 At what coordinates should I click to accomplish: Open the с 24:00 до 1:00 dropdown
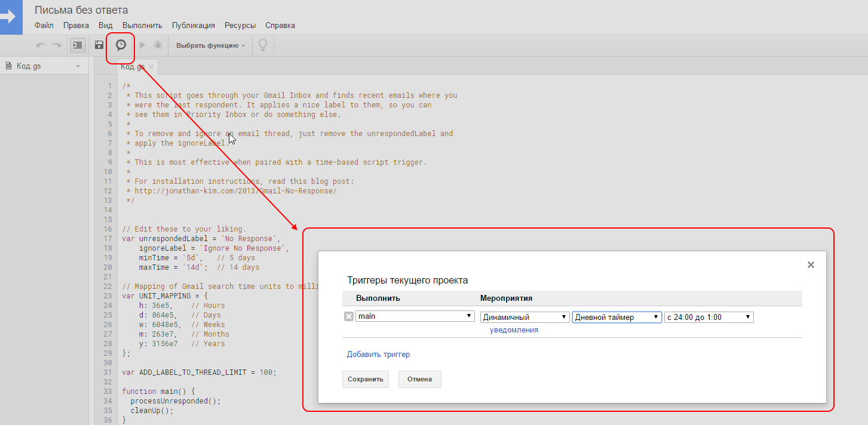(709, 317)
